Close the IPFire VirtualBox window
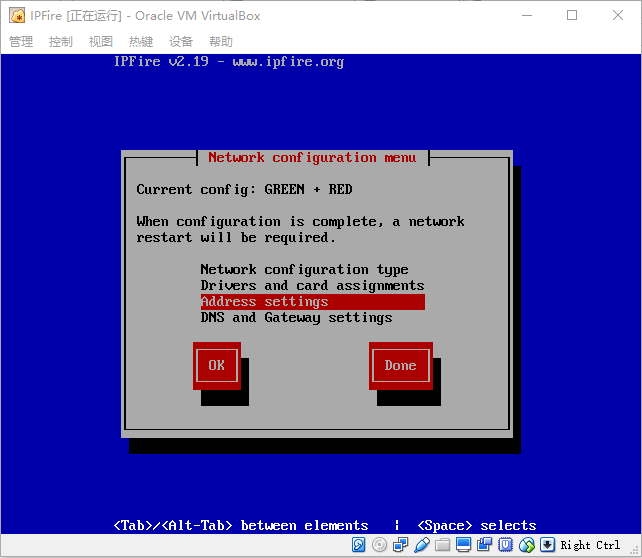Image resolution: width=642 pixels, height=558 pixels. click(x=618, y=16)
